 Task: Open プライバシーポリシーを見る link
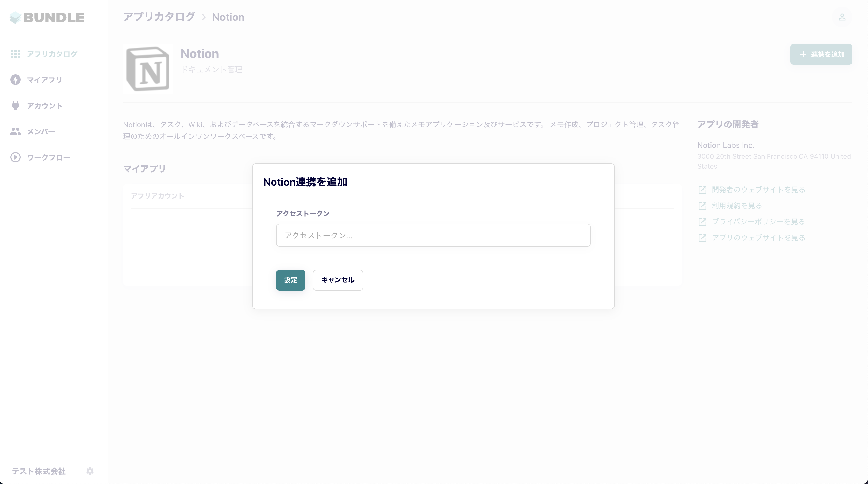tap(758, 222)
